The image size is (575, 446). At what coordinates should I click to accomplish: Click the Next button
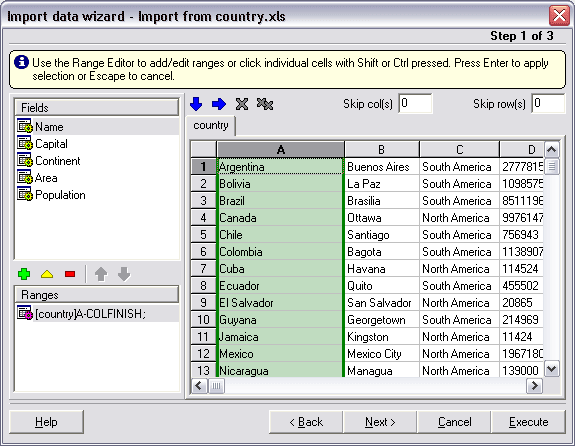tap(380, 422)
